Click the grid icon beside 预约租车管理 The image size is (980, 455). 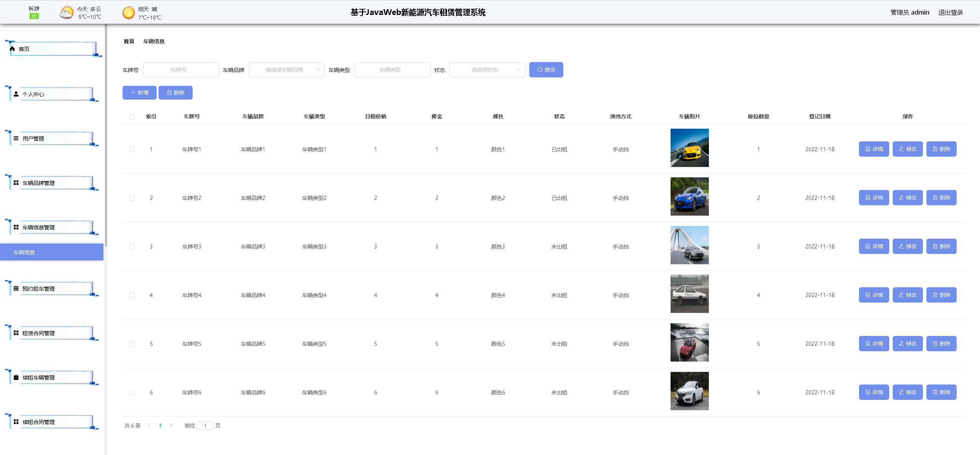click(x=16, y=288)
